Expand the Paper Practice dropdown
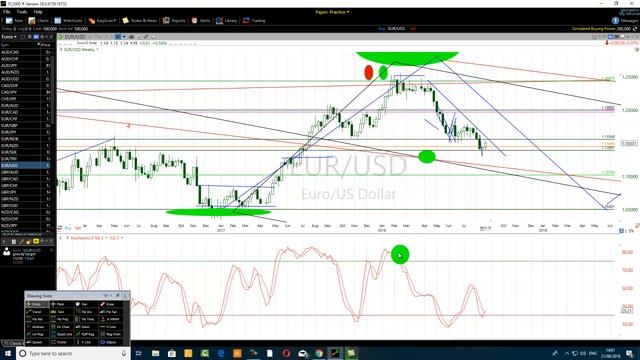This screenshot has height=360, width=640. click(332, 12)
